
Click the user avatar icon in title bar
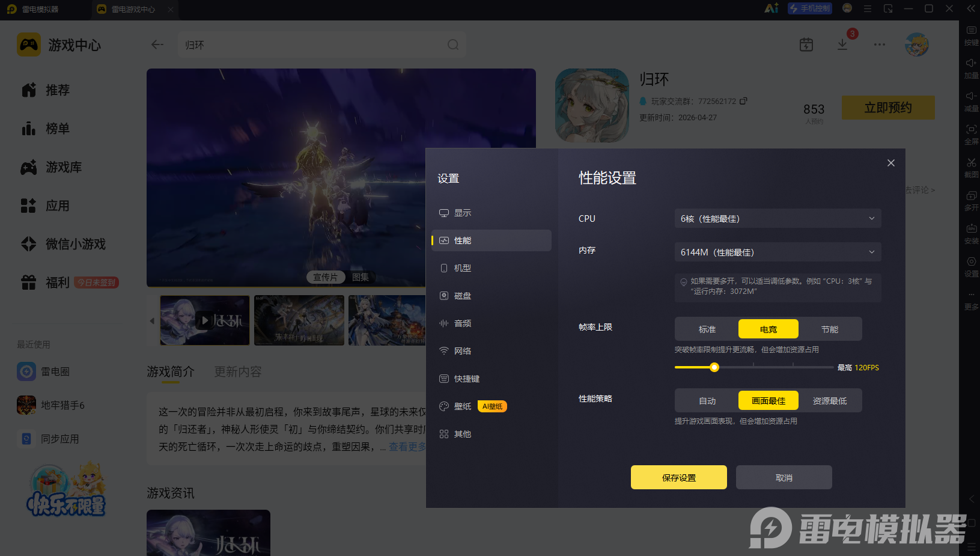click(x=847, y=8)
